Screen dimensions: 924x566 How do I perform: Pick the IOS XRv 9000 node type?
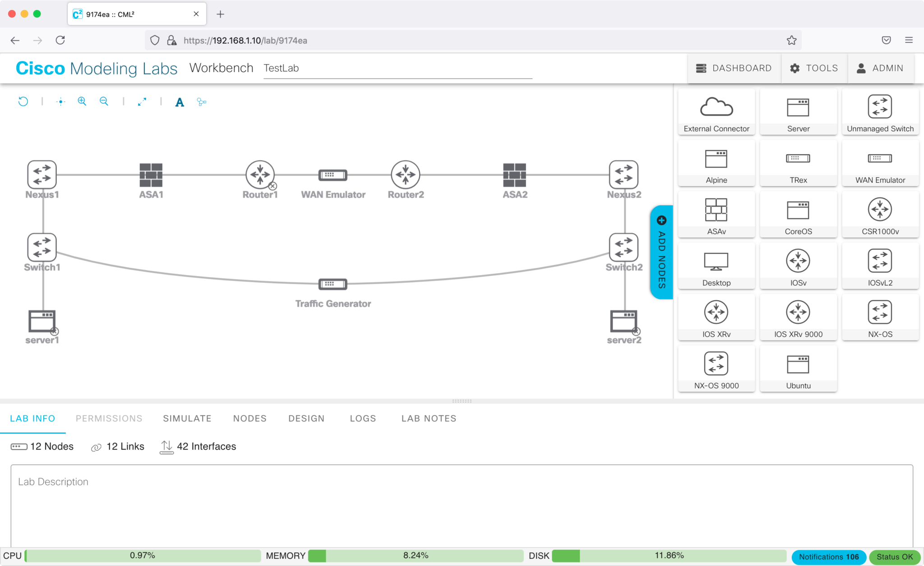tap(798, 318)
